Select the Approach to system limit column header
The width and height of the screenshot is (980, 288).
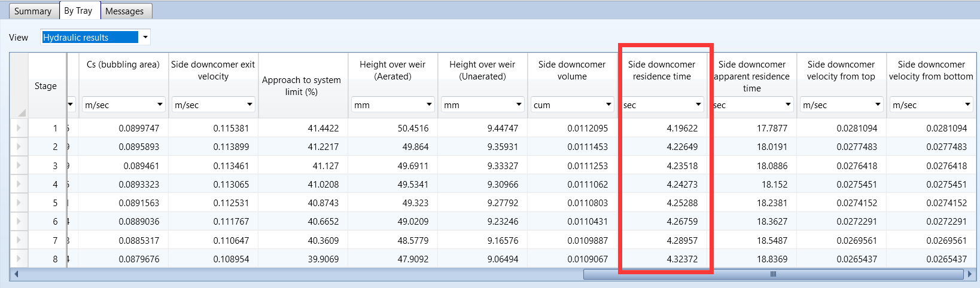click(x=302, y=85)
